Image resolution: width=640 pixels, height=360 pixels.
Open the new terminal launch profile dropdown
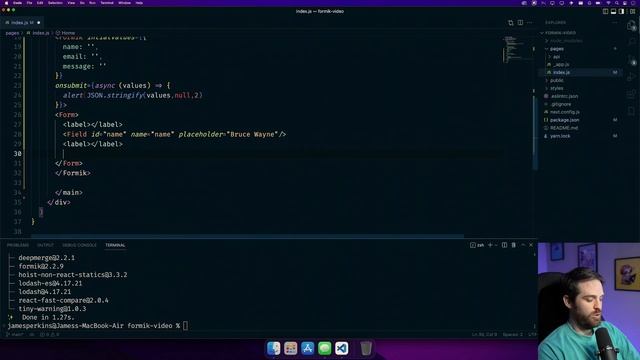pyautogui.click(x=496, y=245)
